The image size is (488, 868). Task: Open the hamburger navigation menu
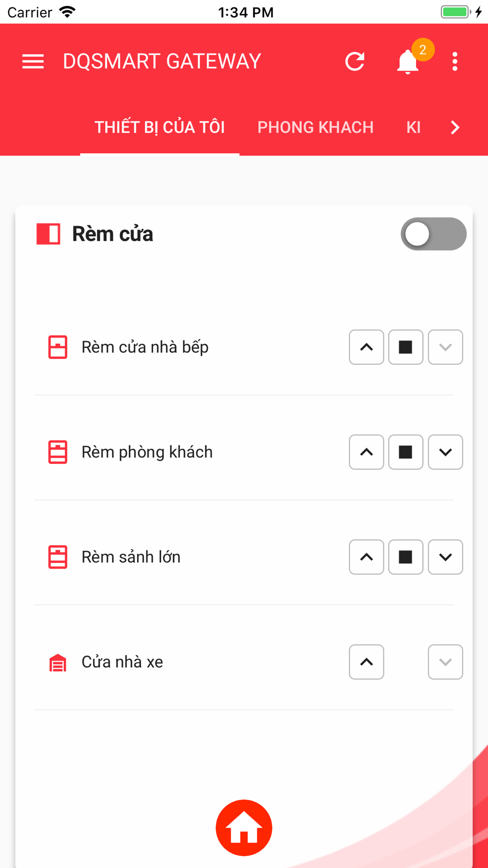(x=33, y=62)
